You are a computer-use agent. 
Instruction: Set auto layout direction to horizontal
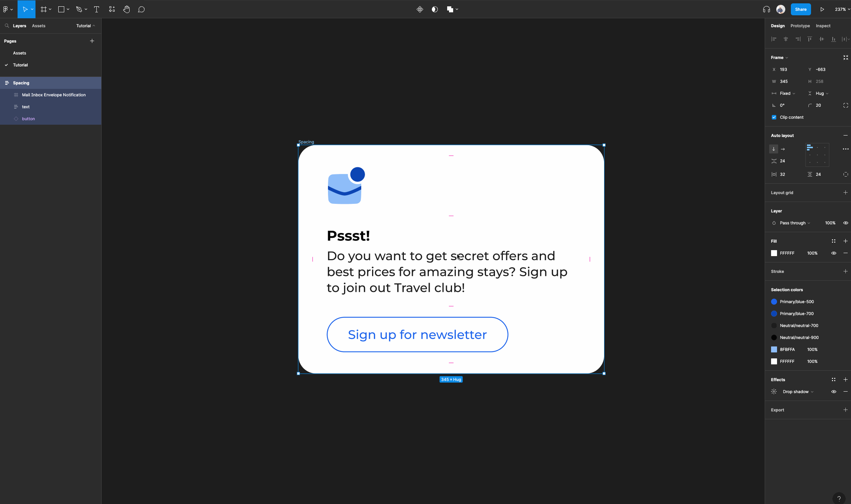(x=783, y=149)
